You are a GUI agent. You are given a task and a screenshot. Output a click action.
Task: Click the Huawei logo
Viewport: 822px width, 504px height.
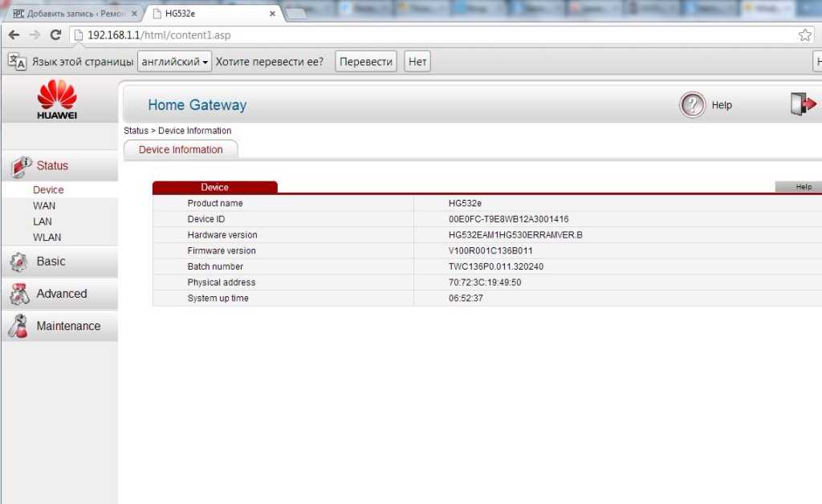coord(57,100)
